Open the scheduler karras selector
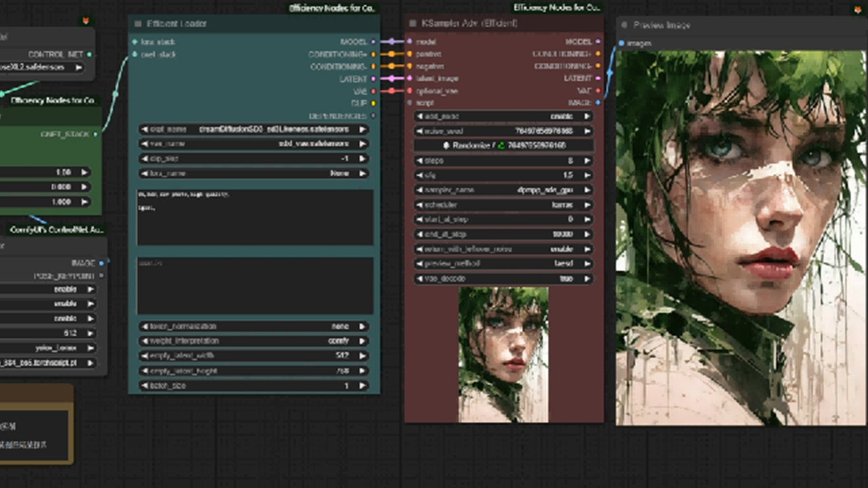The height and width of the screenshot is (488, 868). click(x=502, y=205)
